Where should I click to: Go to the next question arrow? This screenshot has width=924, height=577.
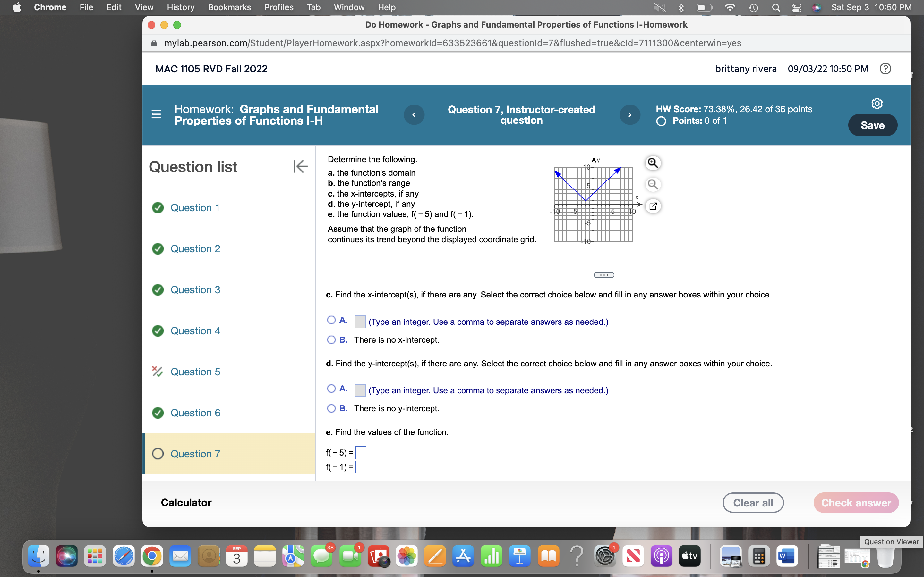629,114
